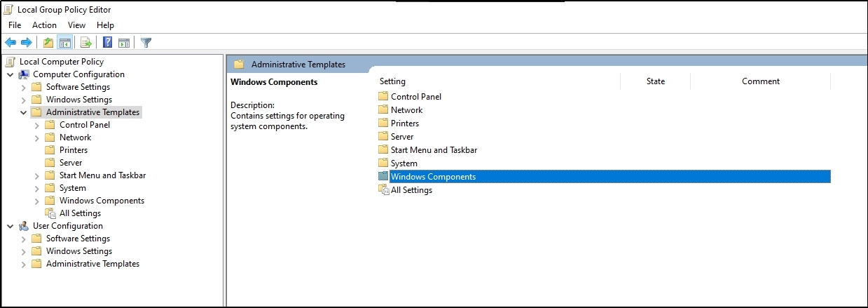Open Help via blue question mark icon

coord(108,43)
